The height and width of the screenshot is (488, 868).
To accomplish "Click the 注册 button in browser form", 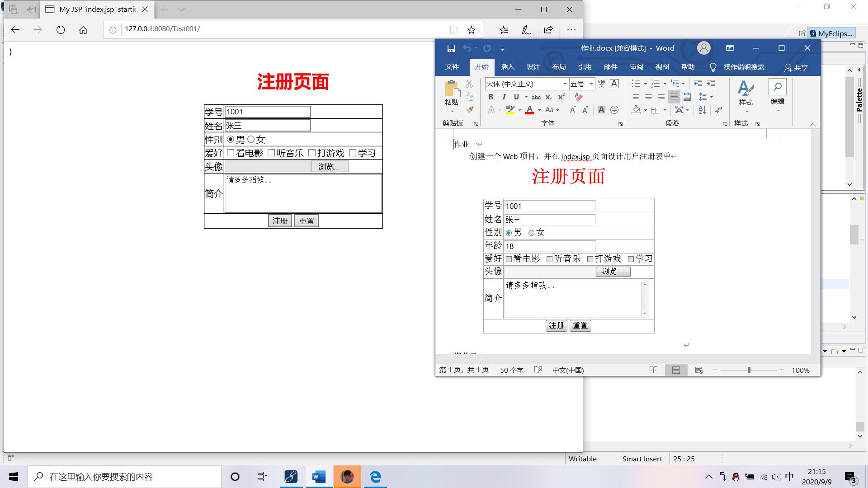I will point(280,221).
